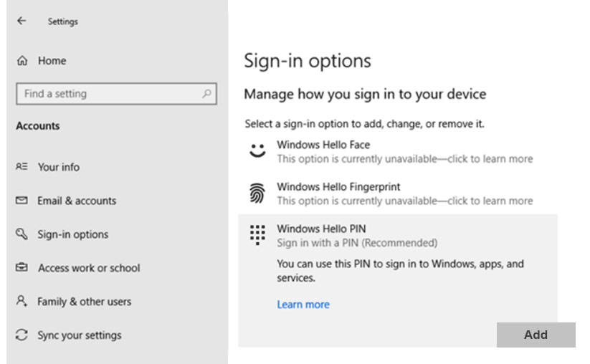Click the Accounts section header

coord(37,125)
